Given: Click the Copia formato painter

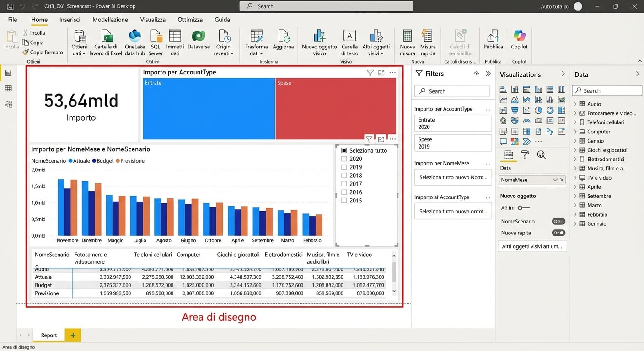Looking at the screenshot, I should (43, 52).
